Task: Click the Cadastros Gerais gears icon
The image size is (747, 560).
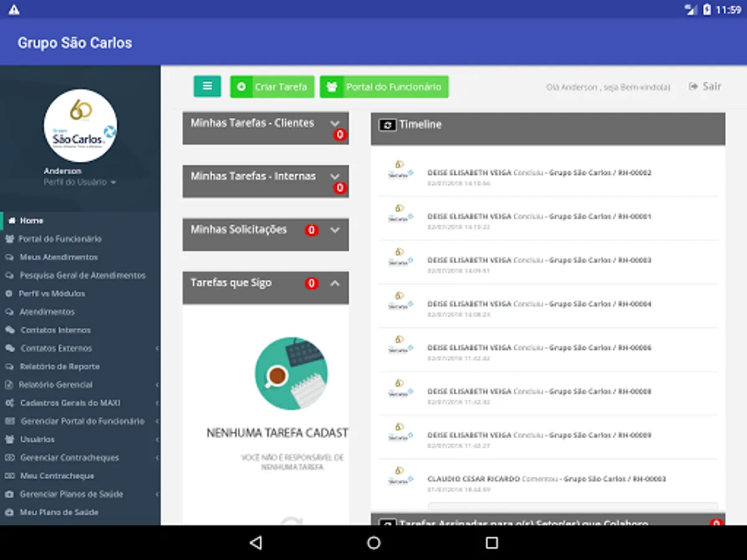Action: pos(9,403)
